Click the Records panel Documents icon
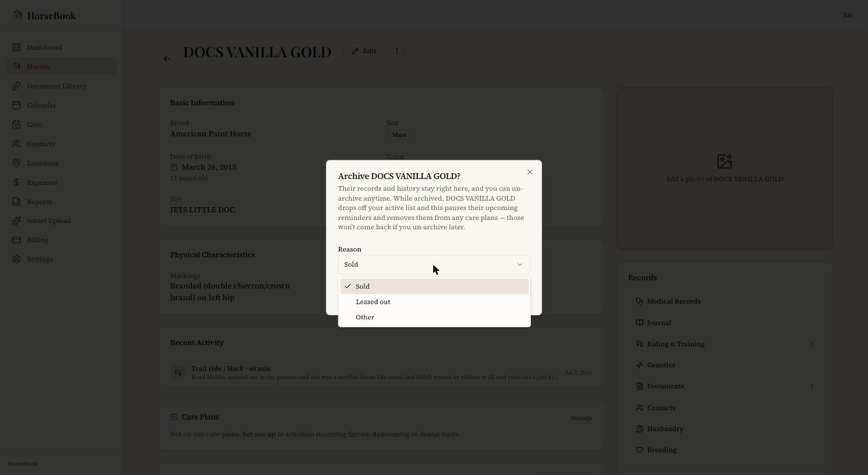Viewport: 868px width, 475px height. tap(639, 386)
